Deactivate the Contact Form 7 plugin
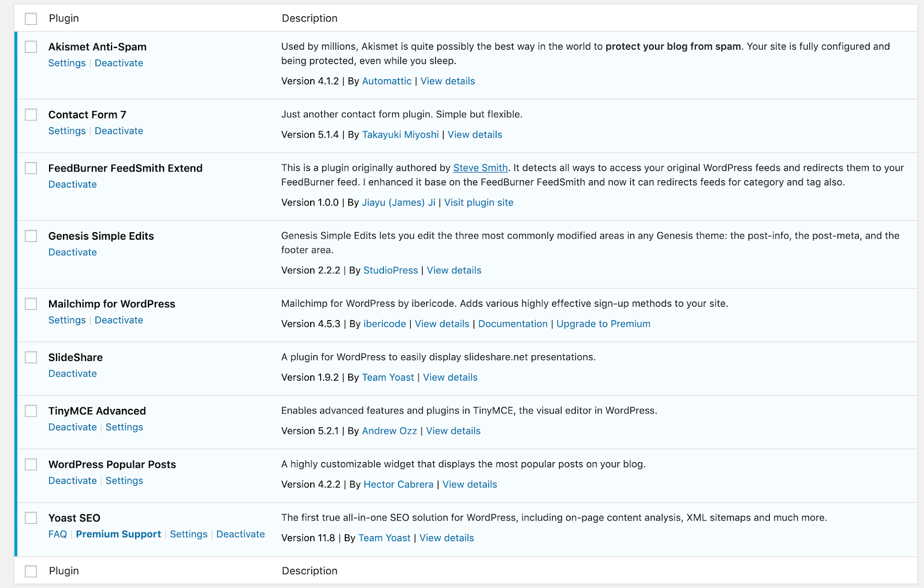Image resolution: width=924 pixels, height=588 pixels. coord(119,131)
